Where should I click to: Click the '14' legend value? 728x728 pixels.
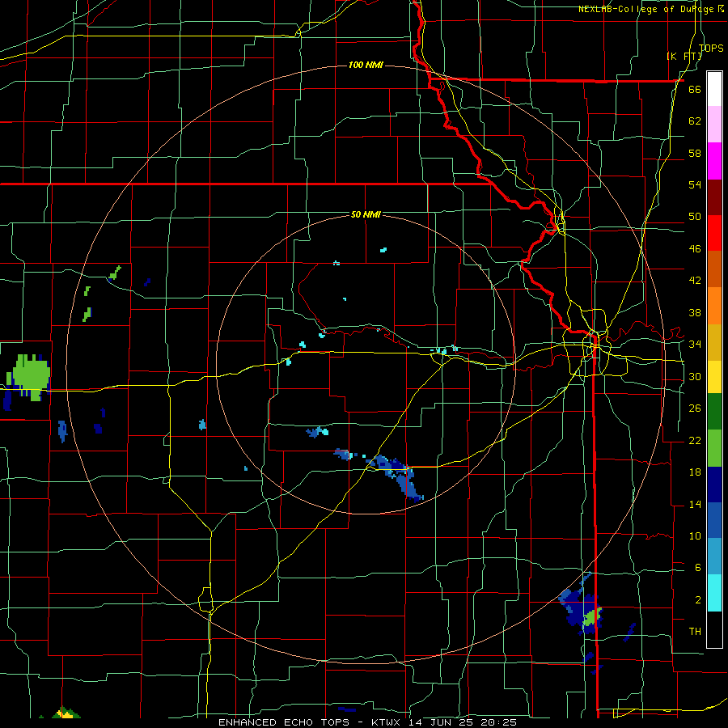695,504
